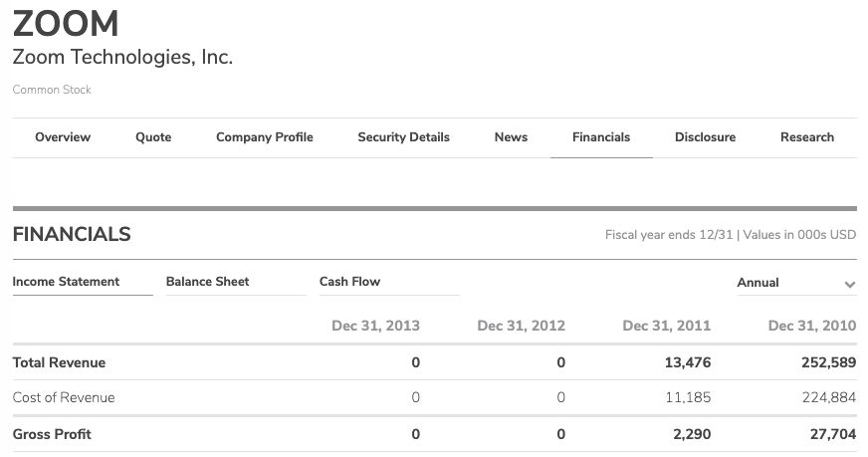Open the Overview tab
This screenshot has width=868, height=457.
tap(63, 137)
